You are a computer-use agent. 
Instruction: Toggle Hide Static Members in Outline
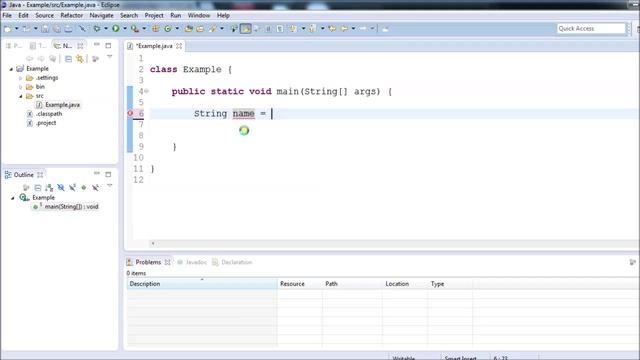tap(72, 188)
